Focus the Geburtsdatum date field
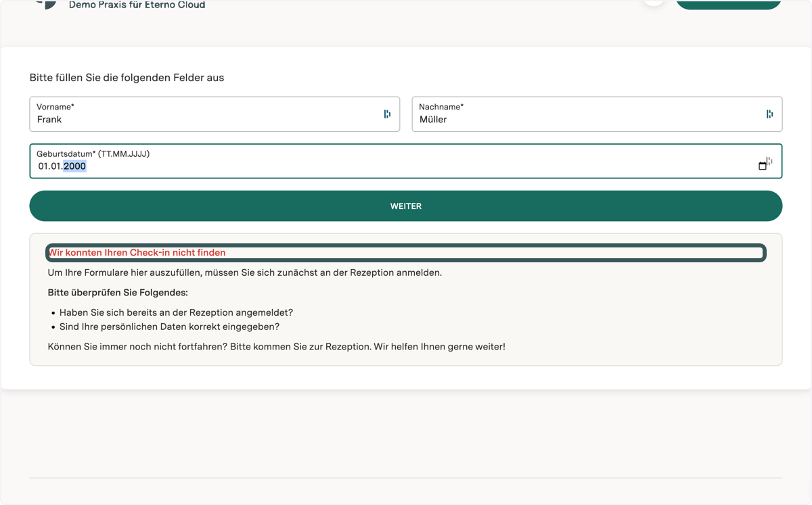This screenshot has width=812, height=505. (x=406, y=161)
